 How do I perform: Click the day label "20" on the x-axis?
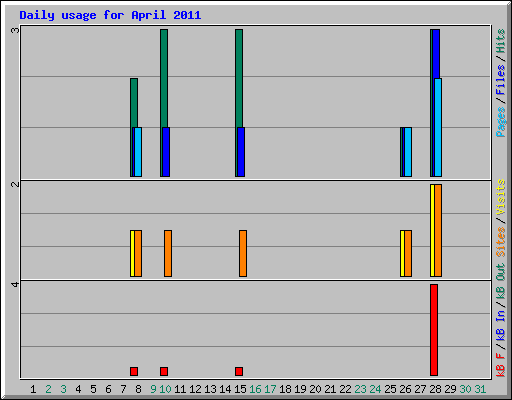point(315,389)
